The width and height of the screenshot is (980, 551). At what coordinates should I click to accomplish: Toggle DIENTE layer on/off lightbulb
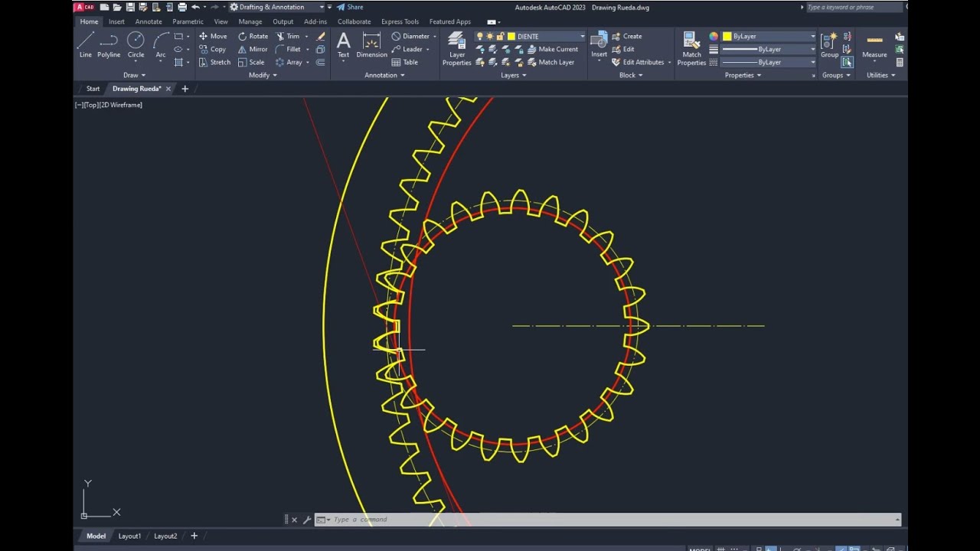(480, 36)
